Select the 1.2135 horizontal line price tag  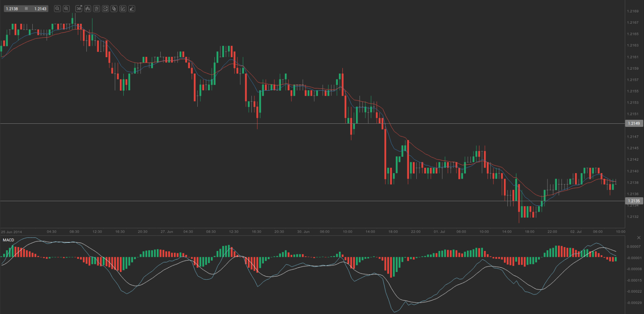pos(634,201)
